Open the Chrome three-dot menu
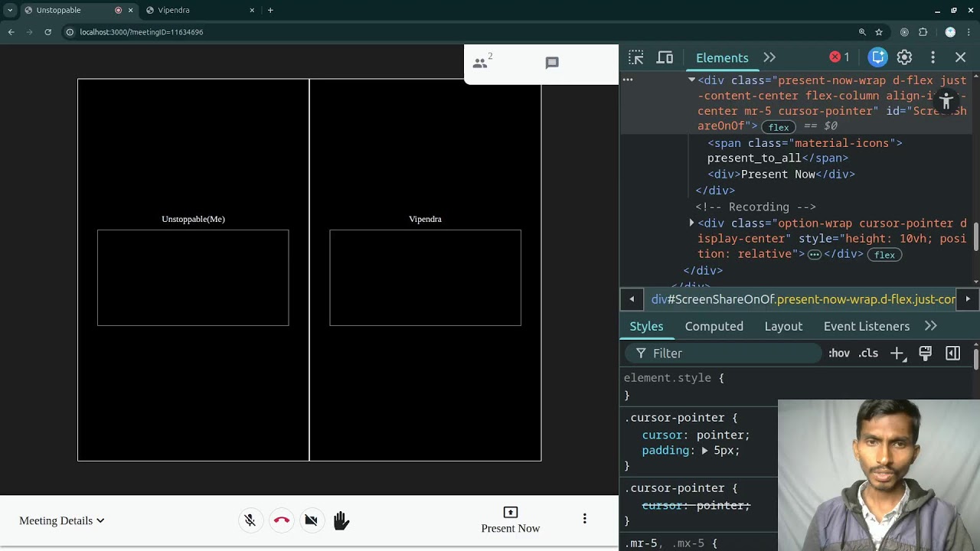 click(969, 32)
